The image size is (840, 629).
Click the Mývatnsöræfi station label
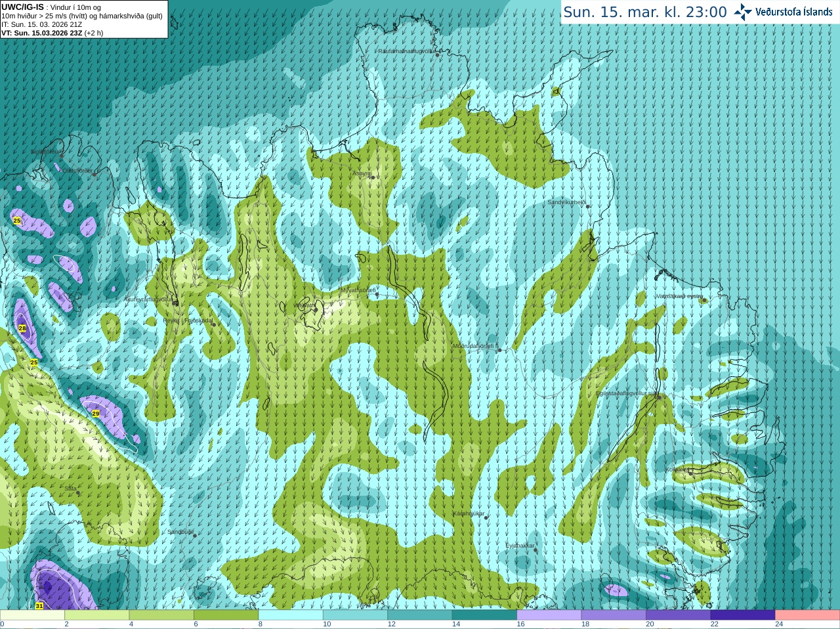pyautogui.click(x=358, y=290)
